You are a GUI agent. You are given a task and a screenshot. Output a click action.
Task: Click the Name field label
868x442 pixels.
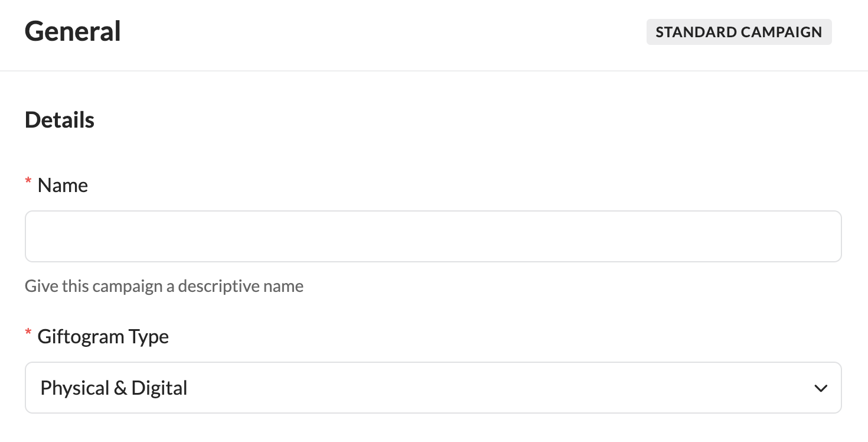click(63, 186)
